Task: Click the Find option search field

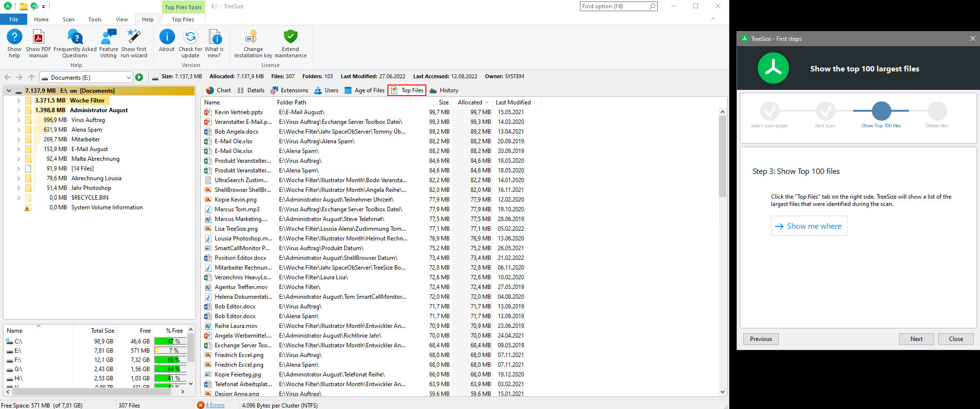Action: coord(614,6)
